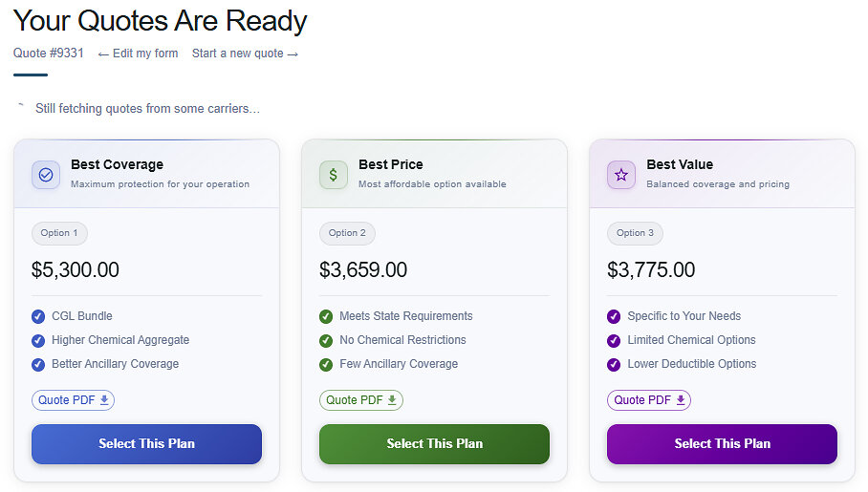Viewport: 868px width, 492px height.
Task: Download the Option 2 Quote PDF
Action: coord(361,400)
